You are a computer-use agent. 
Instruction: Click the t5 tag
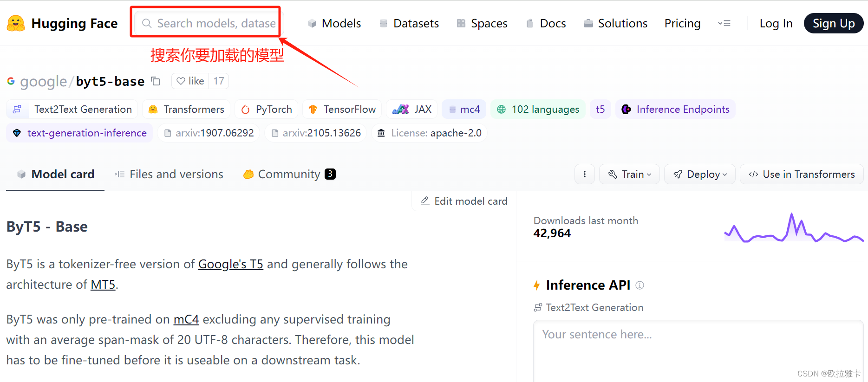pyautogui.click(x=600, y=110)
